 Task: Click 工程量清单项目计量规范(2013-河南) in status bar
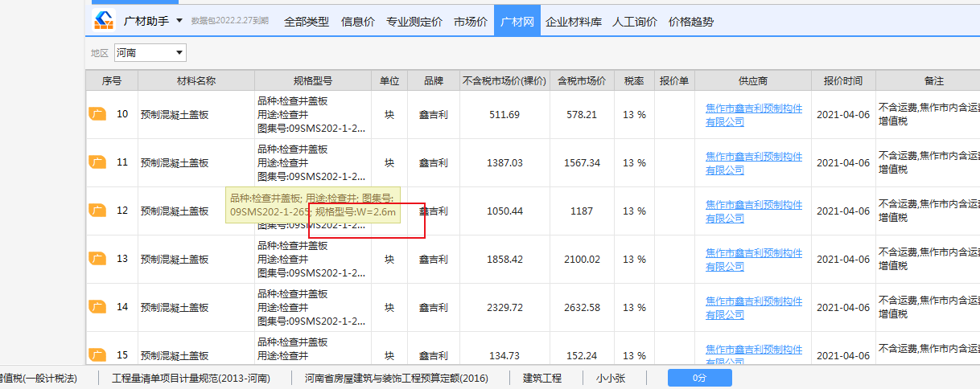[x=191, y=378]
